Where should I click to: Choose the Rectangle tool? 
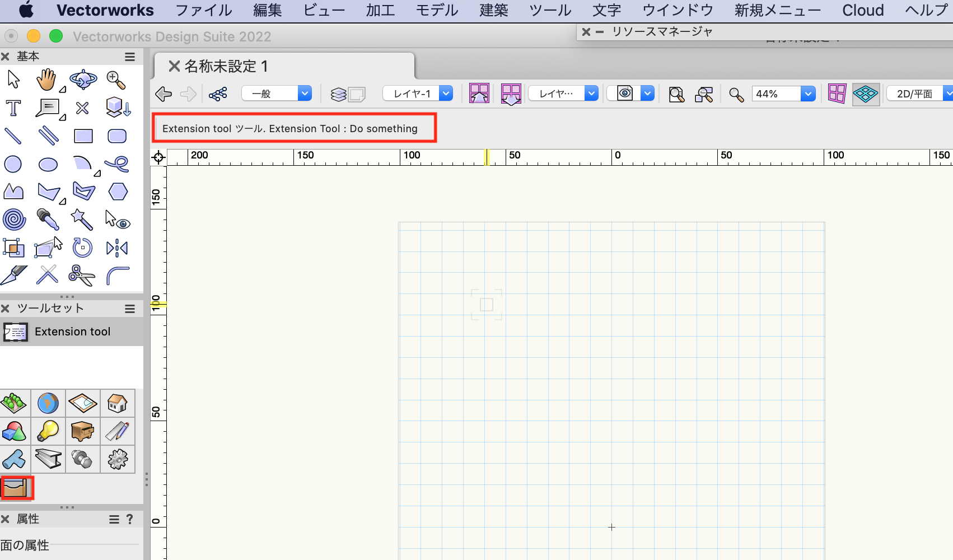pos(83,136)
